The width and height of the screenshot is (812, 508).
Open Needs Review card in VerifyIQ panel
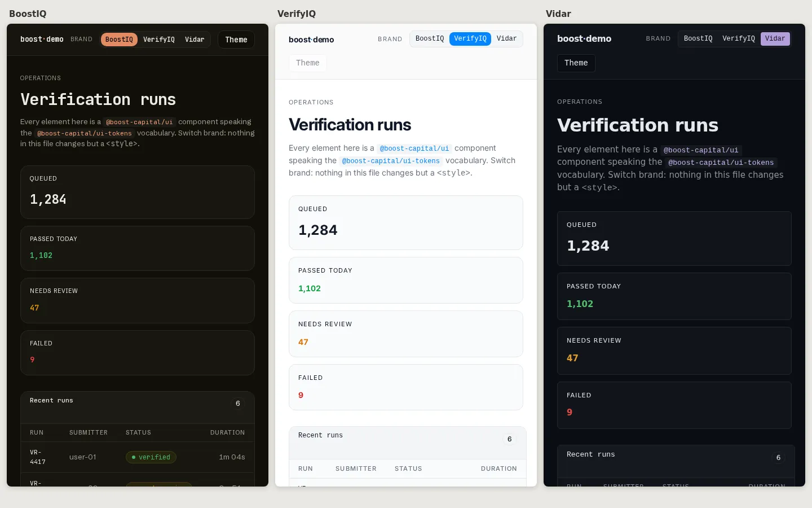pos(406,334)
